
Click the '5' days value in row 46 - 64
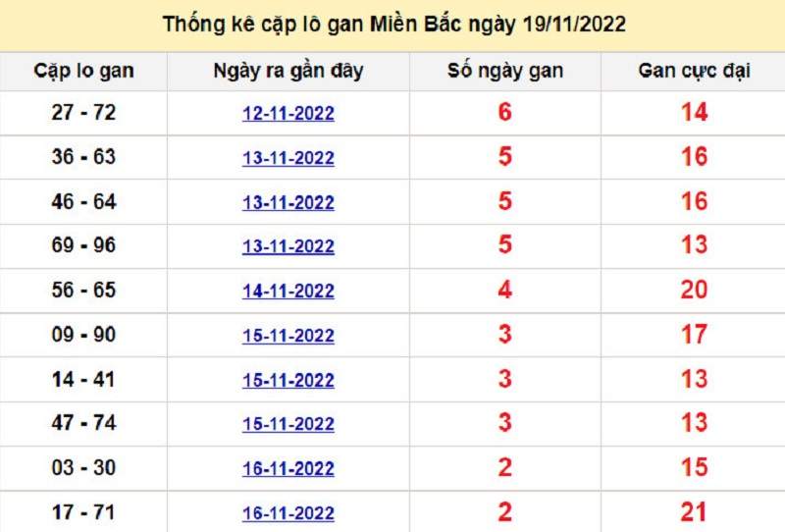point(505,201)
